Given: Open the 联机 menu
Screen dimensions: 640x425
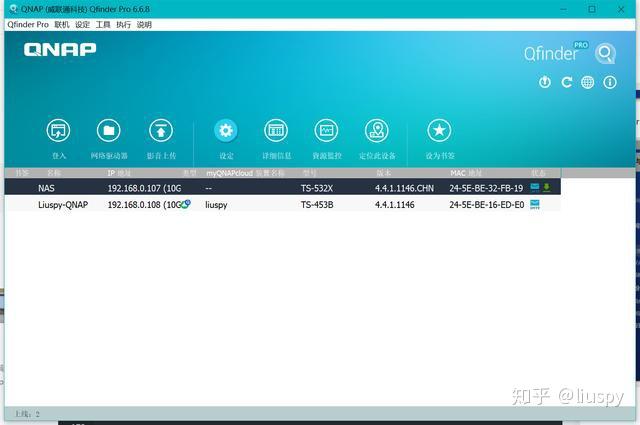Looking at the screenshot, I should 62,24.
